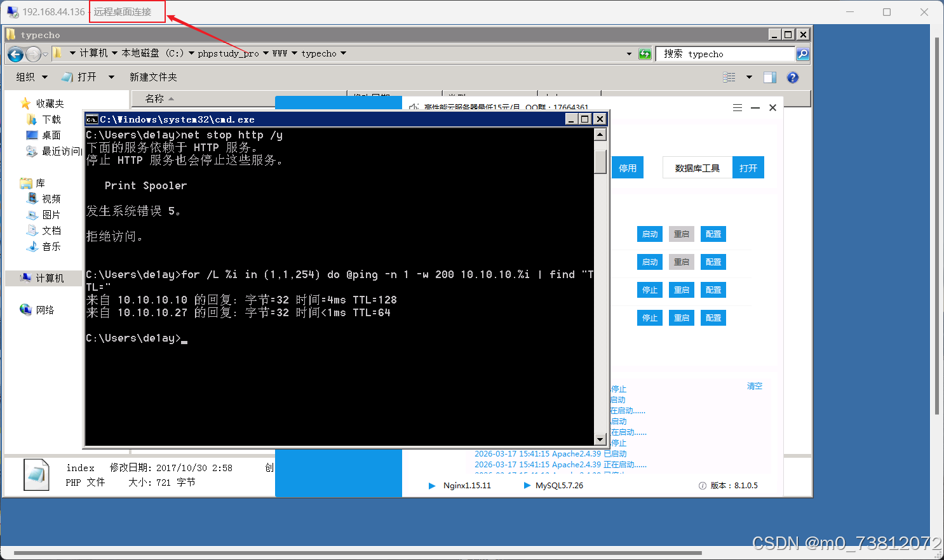Screen dimensions: 944x560
Task: Click the 桌面 icon in sidebar
Action: pos(32,135)
